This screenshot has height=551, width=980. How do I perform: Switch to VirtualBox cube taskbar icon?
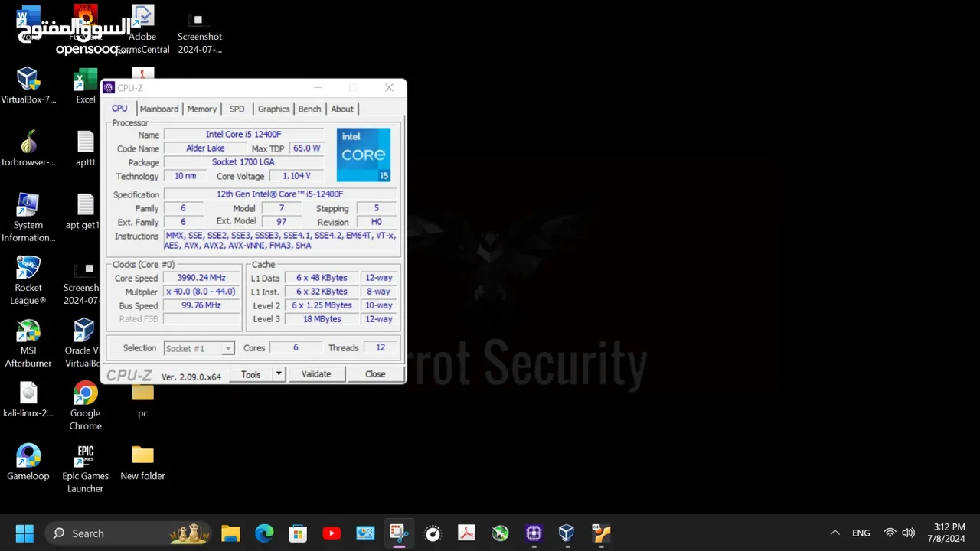(567, 533)
